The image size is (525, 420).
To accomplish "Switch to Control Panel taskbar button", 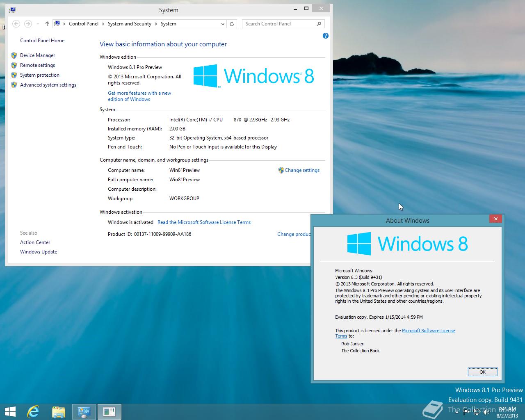I will (84, 411).
